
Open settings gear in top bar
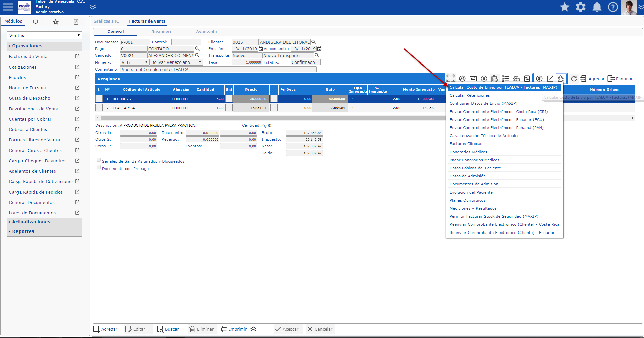pos(581,7)
